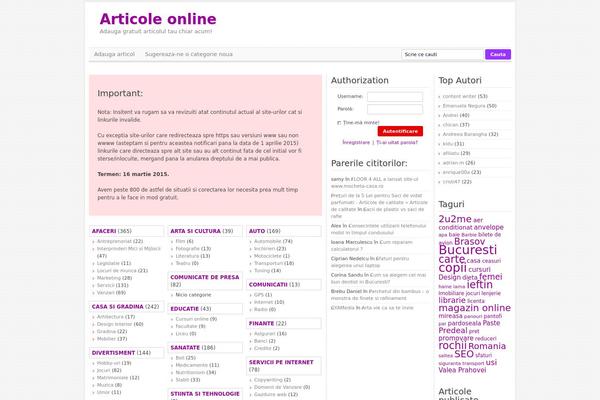Select the rochii tag
The image size is (600, 400).
[x=452, y=346]
